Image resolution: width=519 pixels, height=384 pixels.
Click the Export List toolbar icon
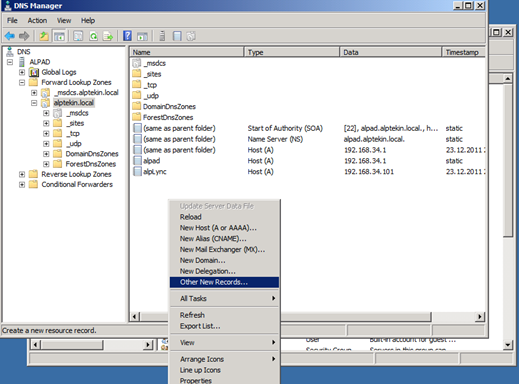coord(108,36)
